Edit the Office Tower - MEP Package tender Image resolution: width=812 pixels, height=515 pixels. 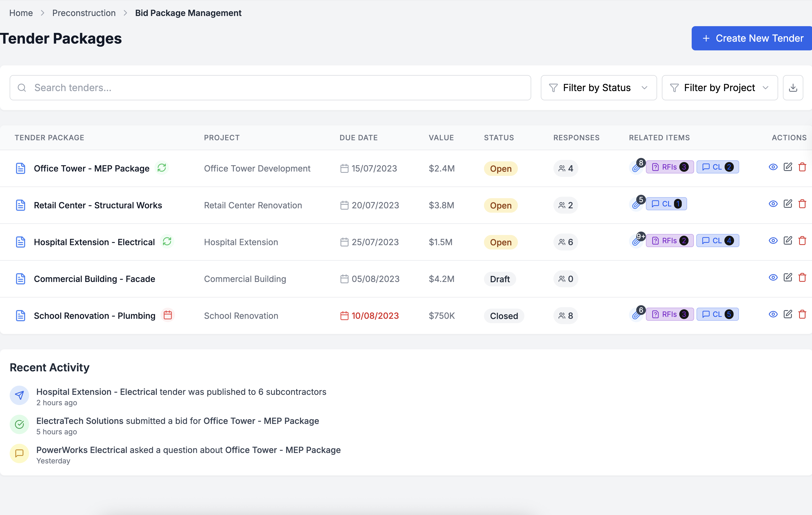788,167
